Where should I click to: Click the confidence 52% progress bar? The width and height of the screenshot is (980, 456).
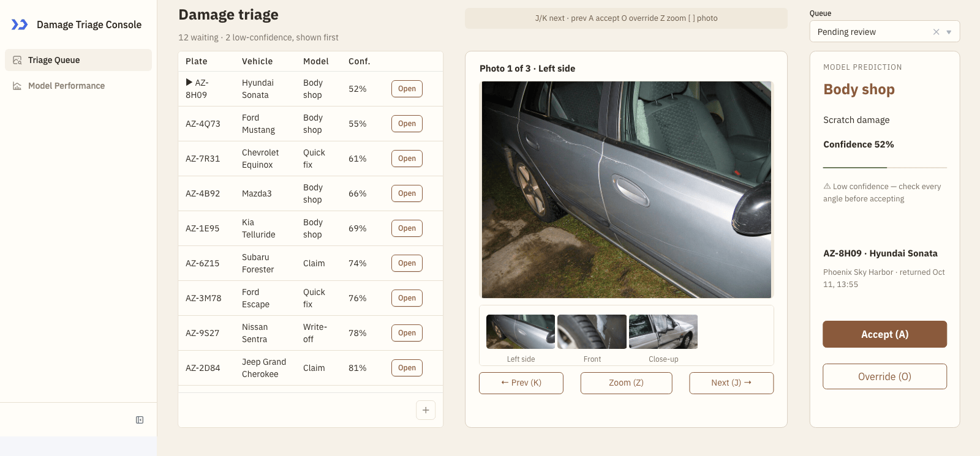click(885, 167)
